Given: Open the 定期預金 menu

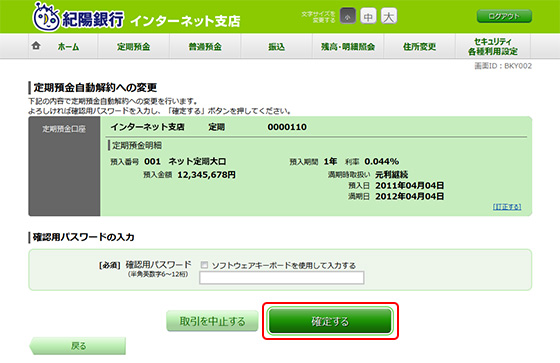Looking at the screenshot, I should click(134, 46).
